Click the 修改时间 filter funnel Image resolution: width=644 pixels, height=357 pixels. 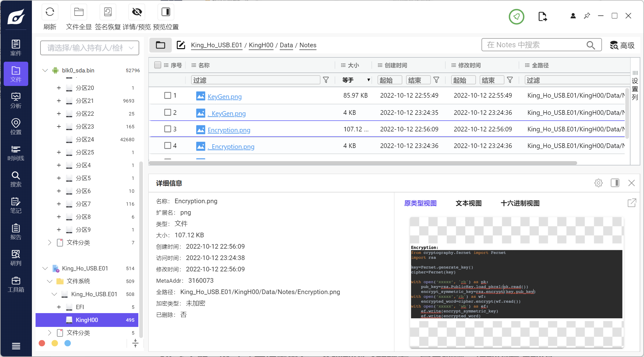click(510, 80)
